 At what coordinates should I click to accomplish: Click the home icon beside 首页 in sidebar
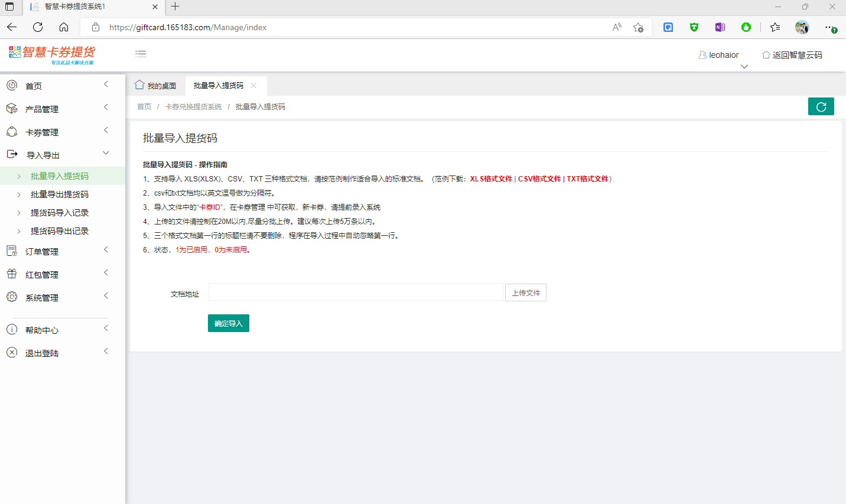(x=12, y=86)
